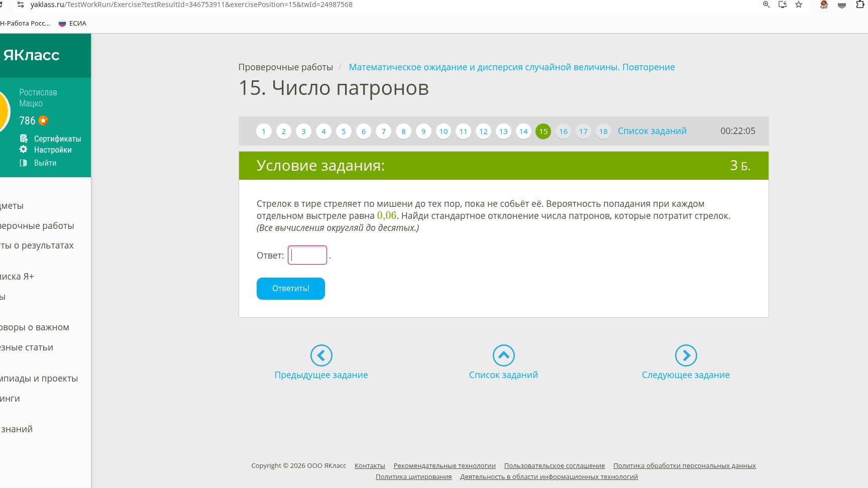The width and height of the screenshot is (868, 488).
Task: Click the Сертификаты icon in sidebar
Action: [x=24, y=139]
